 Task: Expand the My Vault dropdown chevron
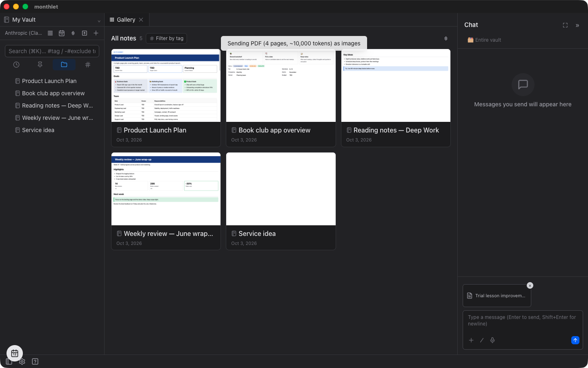click(99, 21)
